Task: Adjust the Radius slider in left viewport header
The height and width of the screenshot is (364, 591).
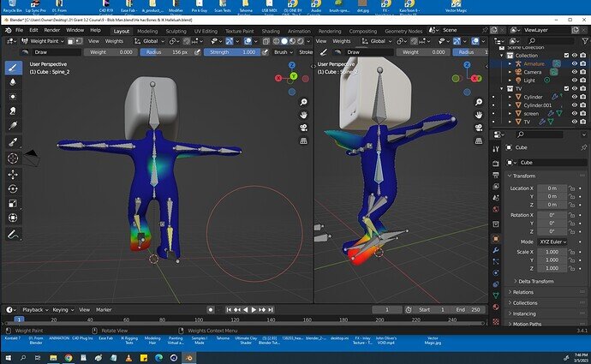Action: [167, 52]
